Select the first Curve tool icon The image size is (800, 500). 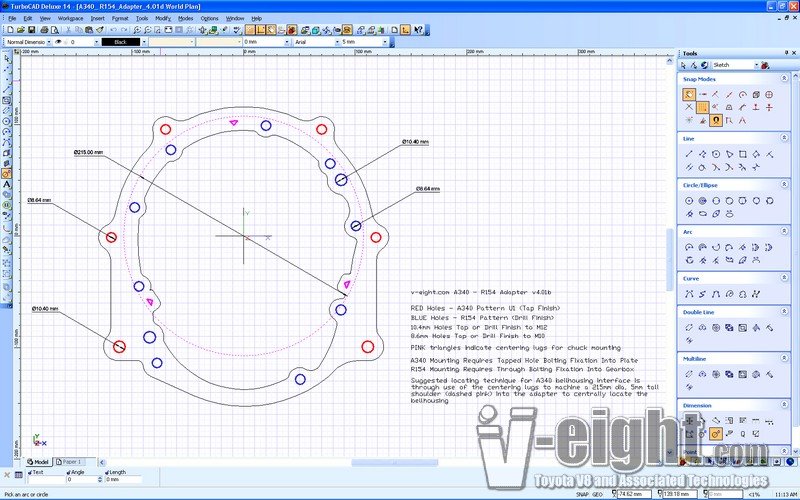click(689, 294)
